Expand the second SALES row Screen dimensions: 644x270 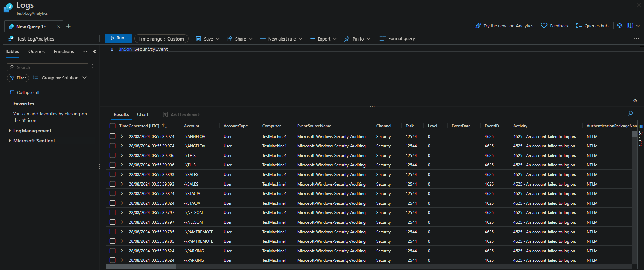[122, 184]
